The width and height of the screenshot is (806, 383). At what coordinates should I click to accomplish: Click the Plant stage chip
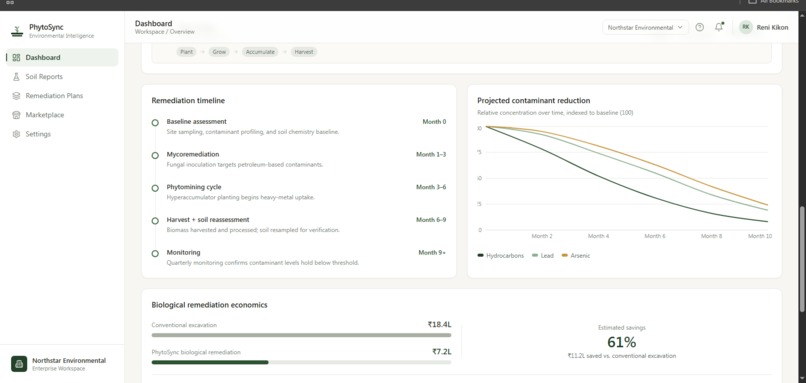(x=186, y=52)
